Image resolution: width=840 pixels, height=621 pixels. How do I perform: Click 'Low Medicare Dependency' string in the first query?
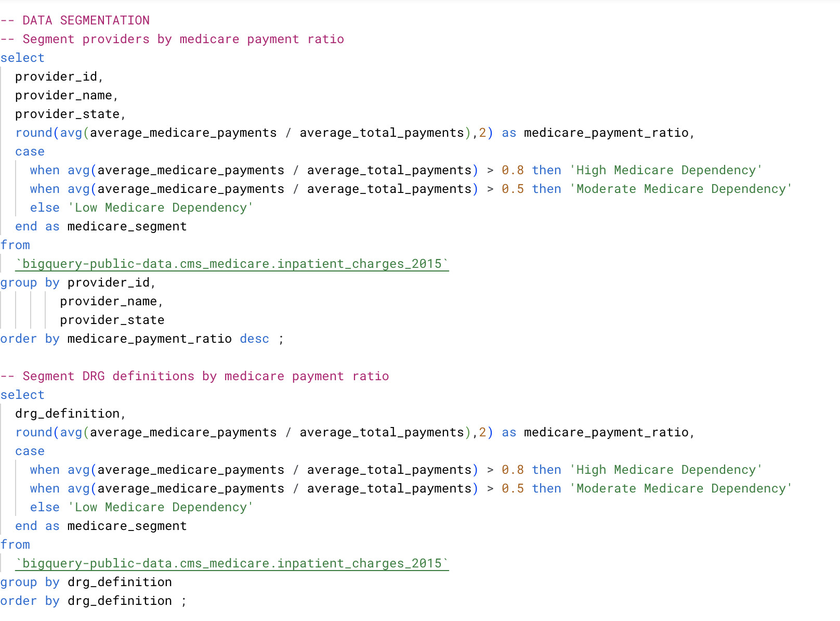tap(161, 208)
